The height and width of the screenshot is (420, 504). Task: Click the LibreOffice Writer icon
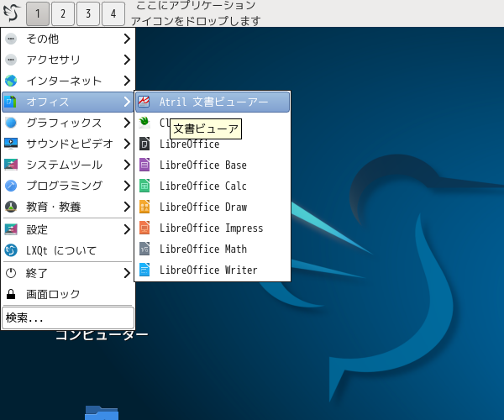point(144,270)
